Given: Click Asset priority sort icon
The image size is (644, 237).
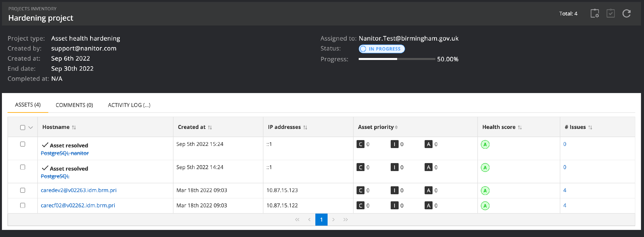Looking at the screenshot, I should click(x=396, y=127).
